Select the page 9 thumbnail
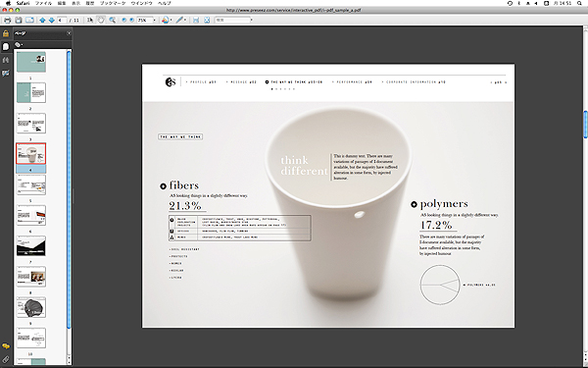This screenshot has height=368, width=588. pos(31,307)
